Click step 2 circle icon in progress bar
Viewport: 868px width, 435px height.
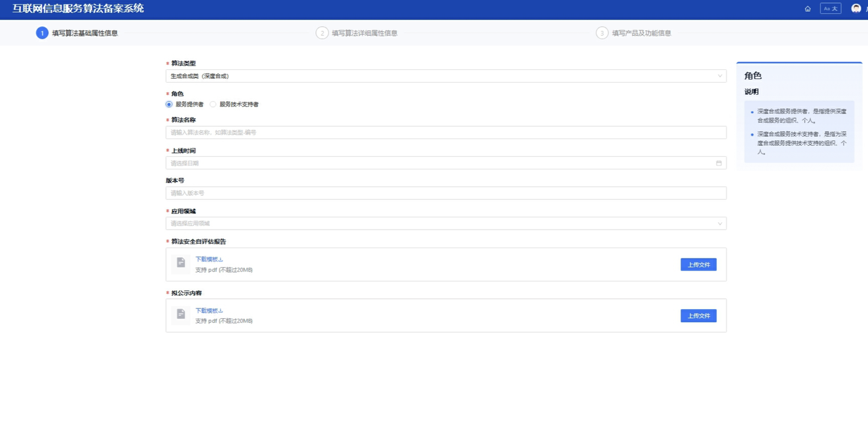(322, 33)
